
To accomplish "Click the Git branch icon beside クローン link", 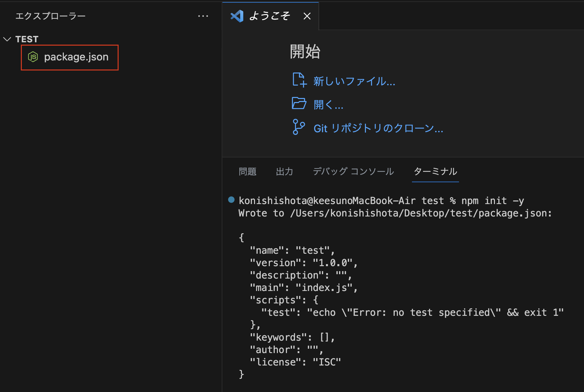I will (x=298, y=128).
